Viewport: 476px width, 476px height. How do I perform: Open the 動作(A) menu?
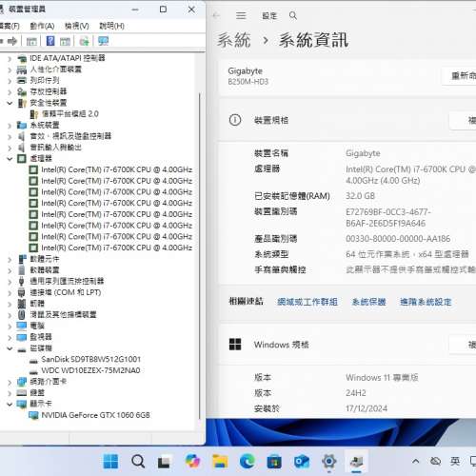pos(42,26)
